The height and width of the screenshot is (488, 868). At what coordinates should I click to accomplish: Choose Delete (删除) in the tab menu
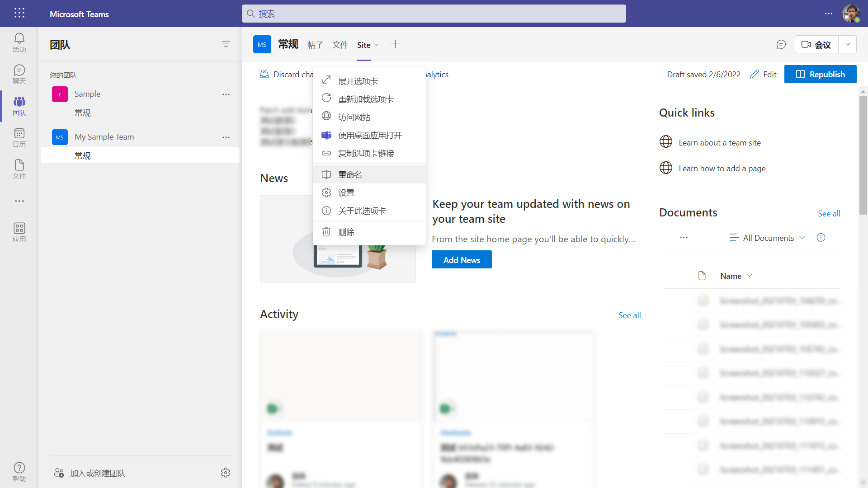pos(346,232)
